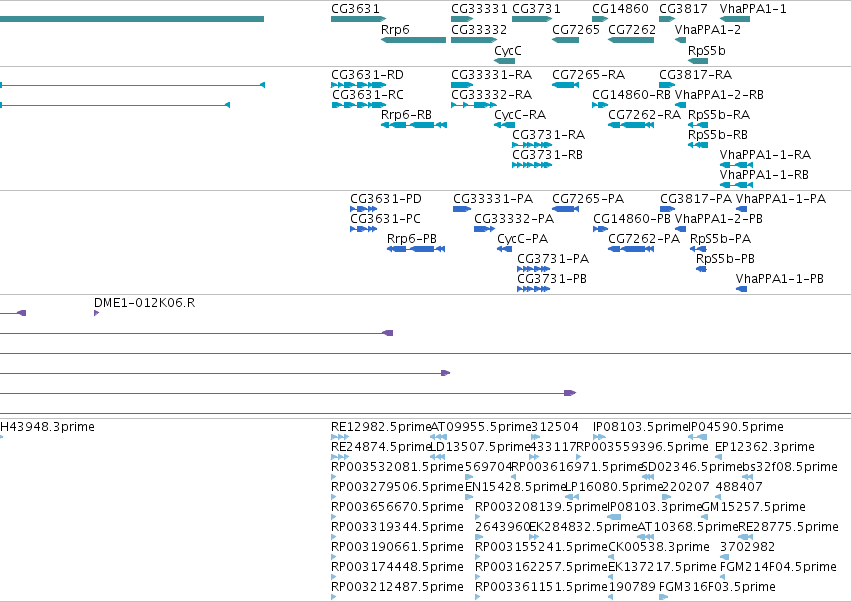This screenshot has width=851, height=602.
Task: Select the CG3631 gene label
Action: tap(355, 9)
